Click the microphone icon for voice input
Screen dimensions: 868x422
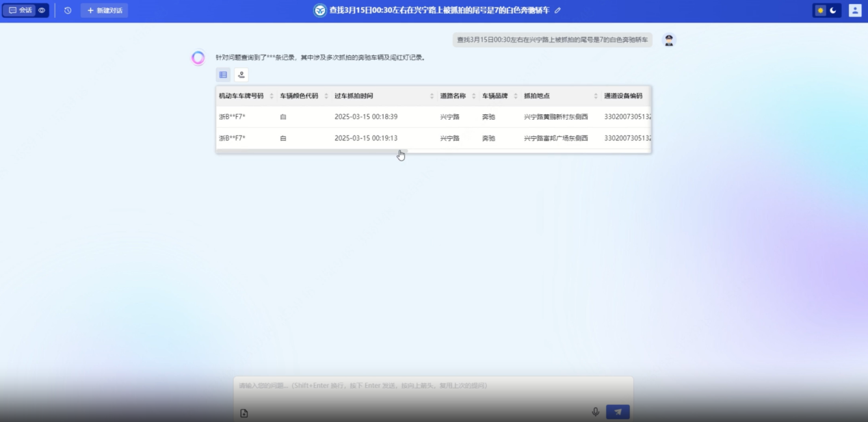pos(595,412)
